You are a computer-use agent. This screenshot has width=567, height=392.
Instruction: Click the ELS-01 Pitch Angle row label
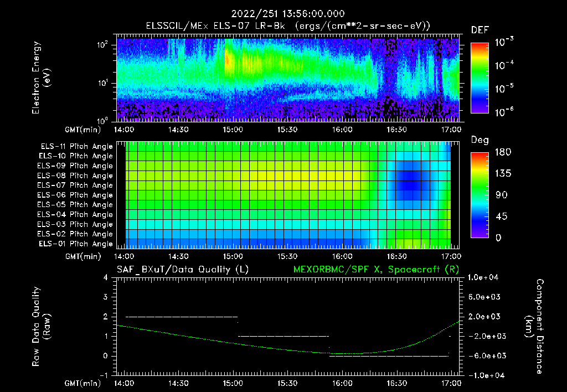76,244
